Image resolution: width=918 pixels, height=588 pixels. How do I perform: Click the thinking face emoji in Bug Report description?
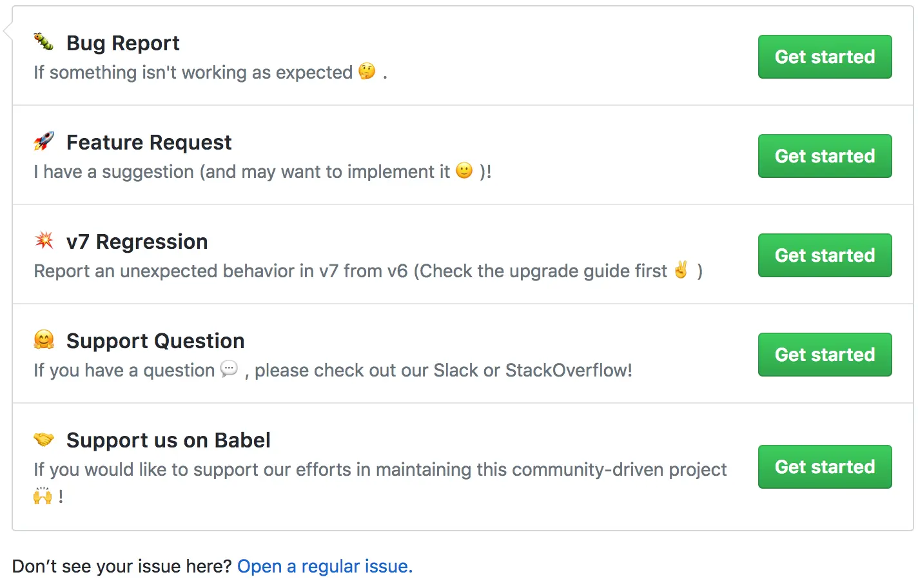[x=367, y=72]
